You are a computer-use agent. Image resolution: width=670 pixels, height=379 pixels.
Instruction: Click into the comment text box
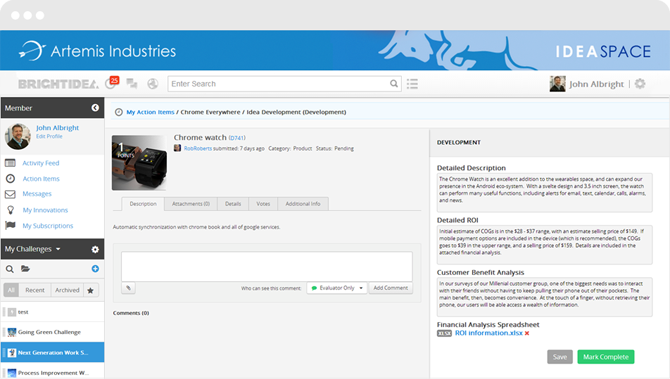tap(267, 266)
